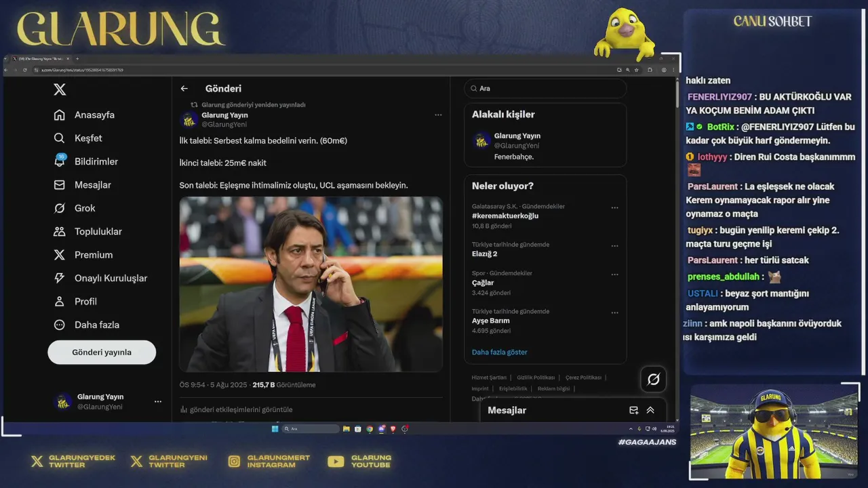Click the browser address bar URL
Viewport: 868px width, 488px height.
pos(83,70)
